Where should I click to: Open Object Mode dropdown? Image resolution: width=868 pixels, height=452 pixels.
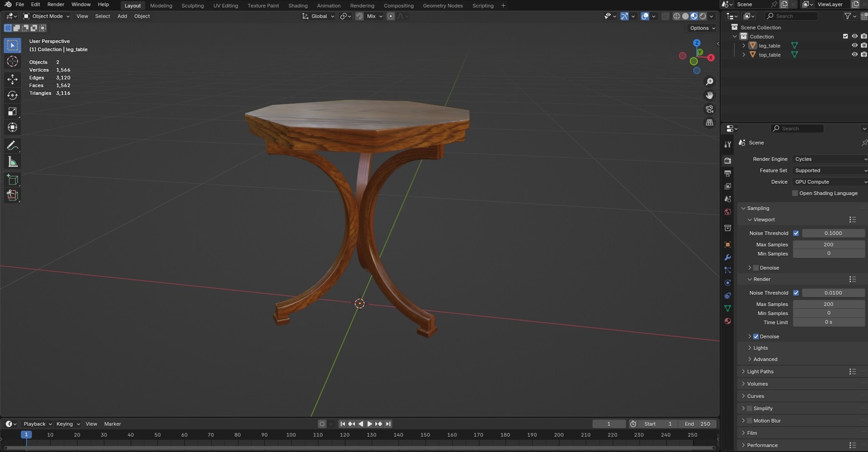pos(47,16)
